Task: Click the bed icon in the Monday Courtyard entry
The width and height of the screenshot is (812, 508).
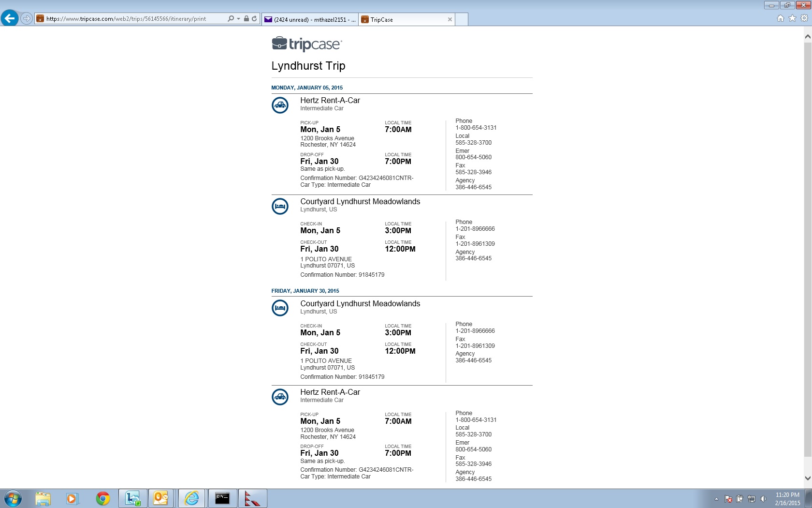Action: point(280,206)
